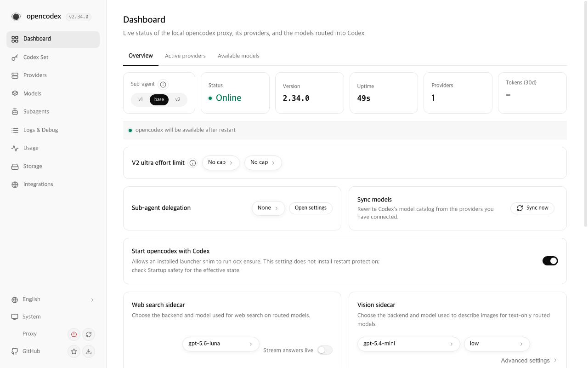Click the Web search sidecar heading

pyautogui.click(x=158, y=305)
